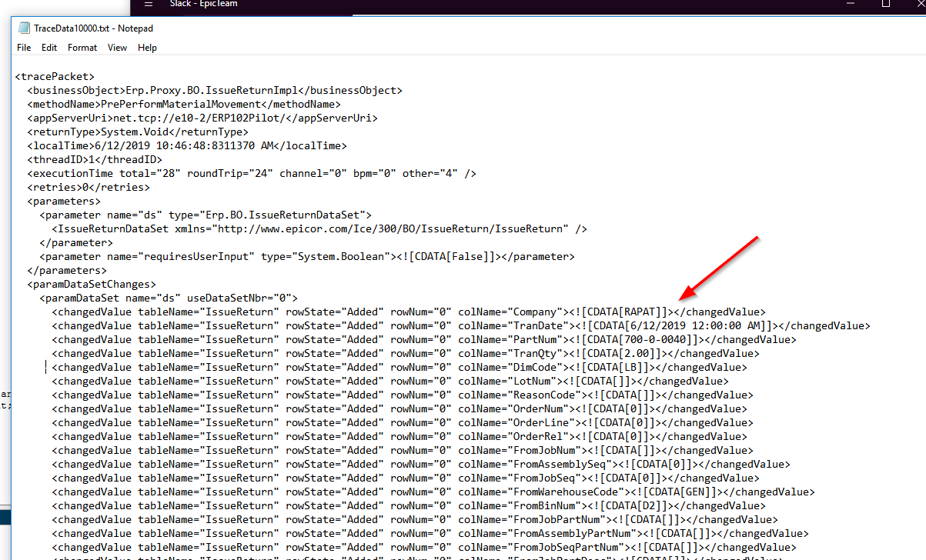The image size is (926, 560).
Task: Open the Help menu in Notepad
Action: click(147, 48)
